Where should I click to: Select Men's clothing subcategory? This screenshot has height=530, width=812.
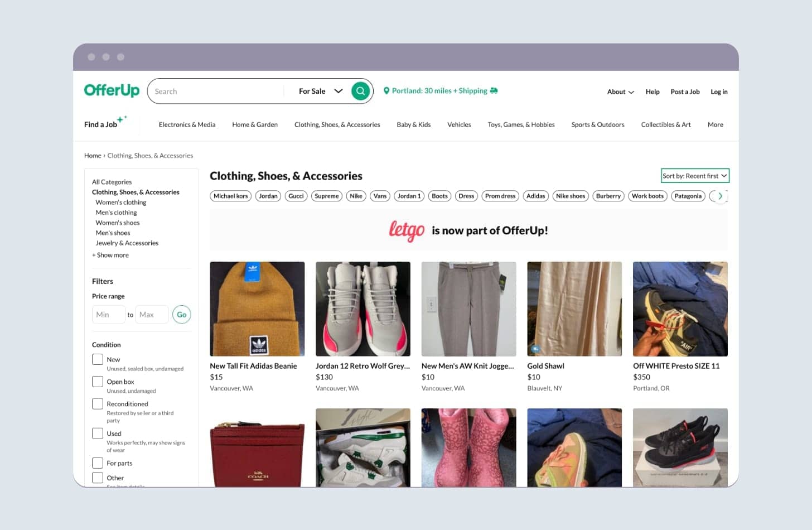point(116,213)
